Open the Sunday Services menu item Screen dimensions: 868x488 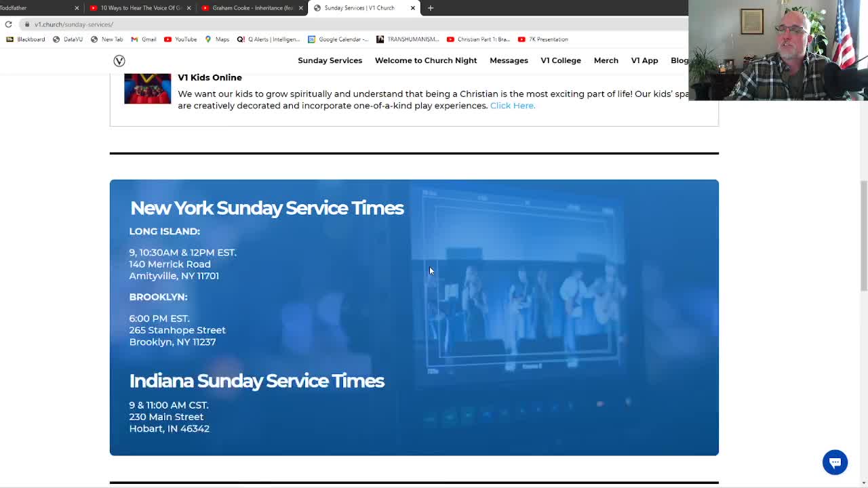tap(330, 60)
